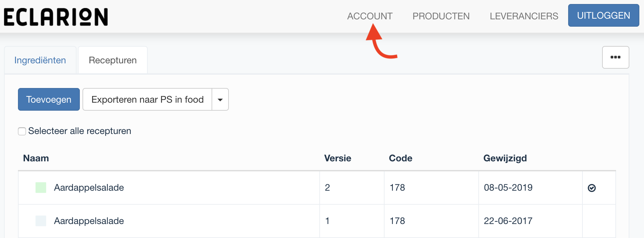Open LEVERANCIERS in the top navigation
644x238 pixels.
(x=524, y=16)
